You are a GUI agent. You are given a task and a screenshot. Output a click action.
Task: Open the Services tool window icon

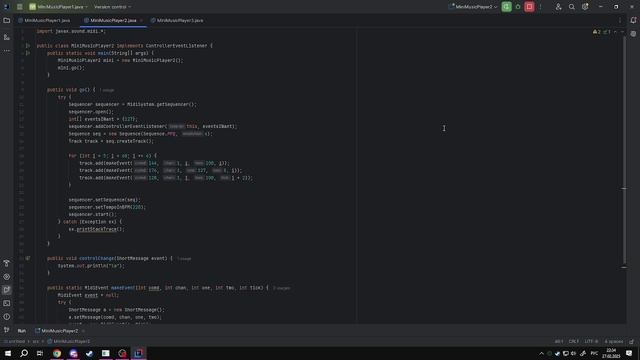pyautogui.click(x=7, y=277)
